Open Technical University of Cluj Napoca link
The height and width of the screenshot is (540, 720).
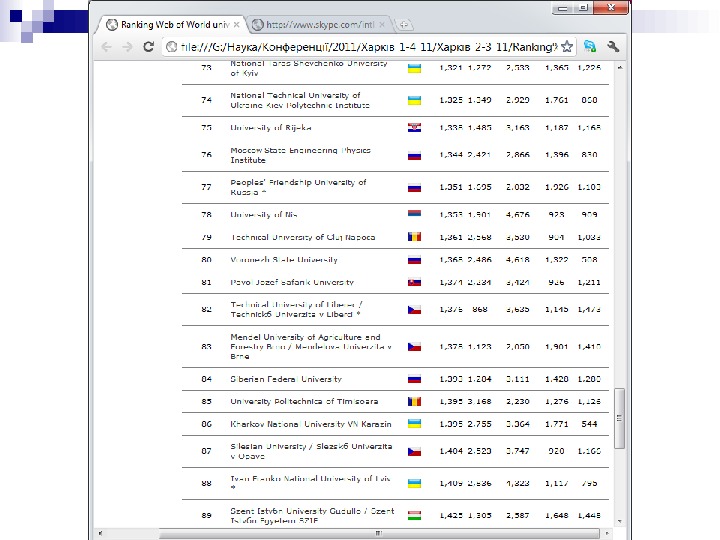303,237
